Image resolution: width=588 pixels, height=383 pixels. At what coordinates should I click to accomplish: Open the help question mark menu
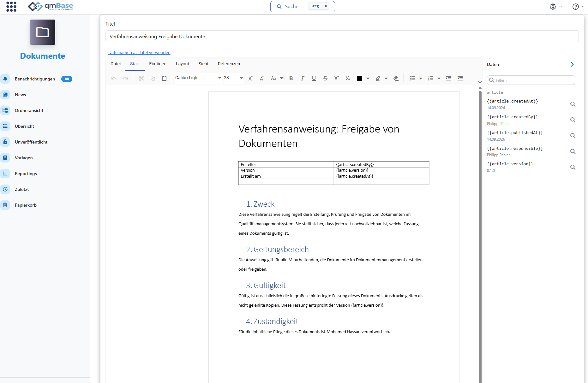576,7
